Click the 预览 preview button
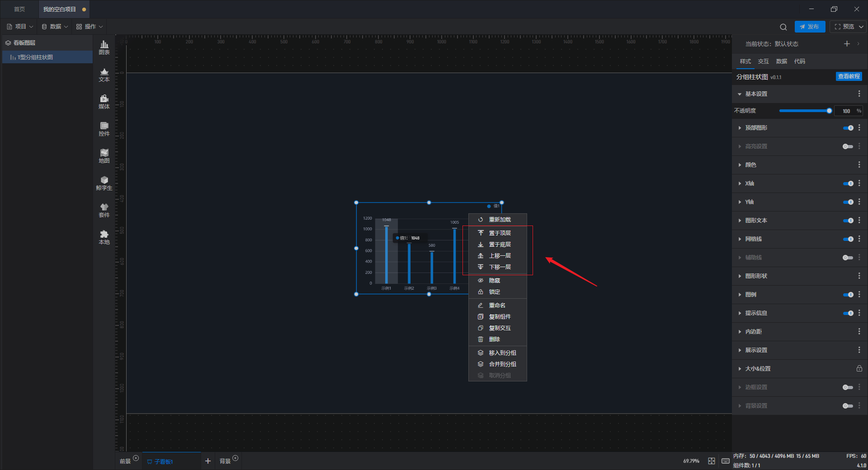 point(844,27)
